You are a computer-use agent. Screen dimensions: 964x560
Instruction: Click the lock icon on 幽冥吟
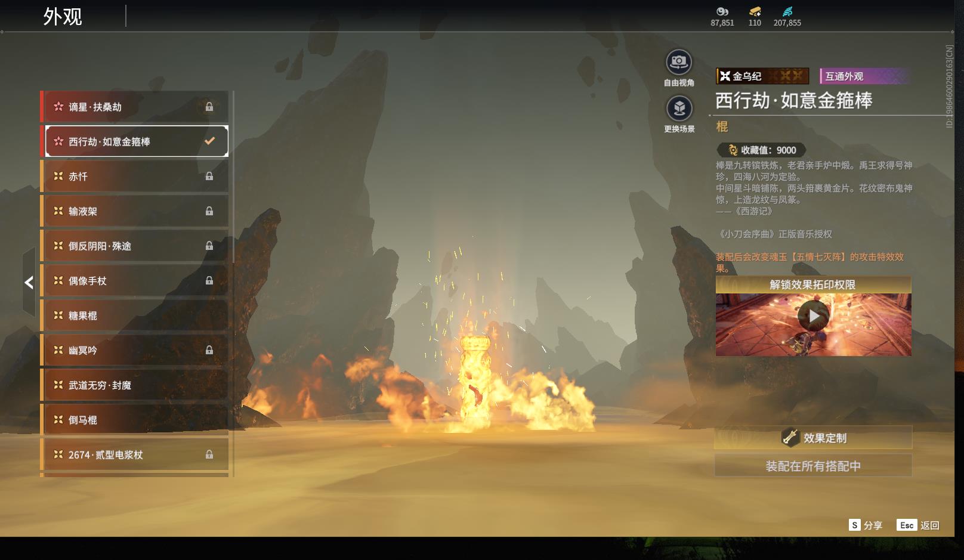(209, 350)
